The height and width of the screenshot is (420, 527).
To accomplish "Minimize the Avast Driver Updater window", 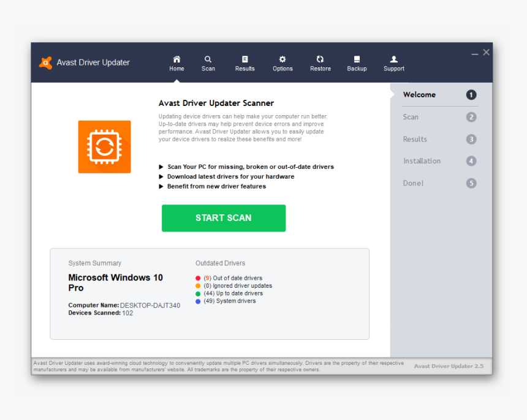I will click(474, 53).
